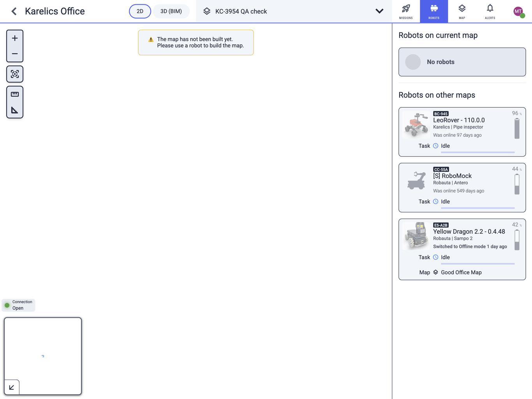
Task: Click the clock icon in LeoRover's task row
Action: (436, 146)
